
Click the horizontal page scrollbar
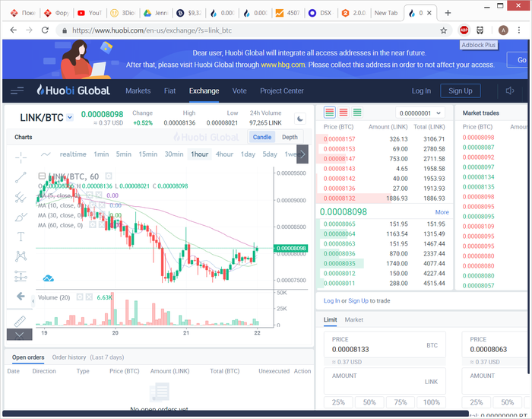[x=236, y=414]
